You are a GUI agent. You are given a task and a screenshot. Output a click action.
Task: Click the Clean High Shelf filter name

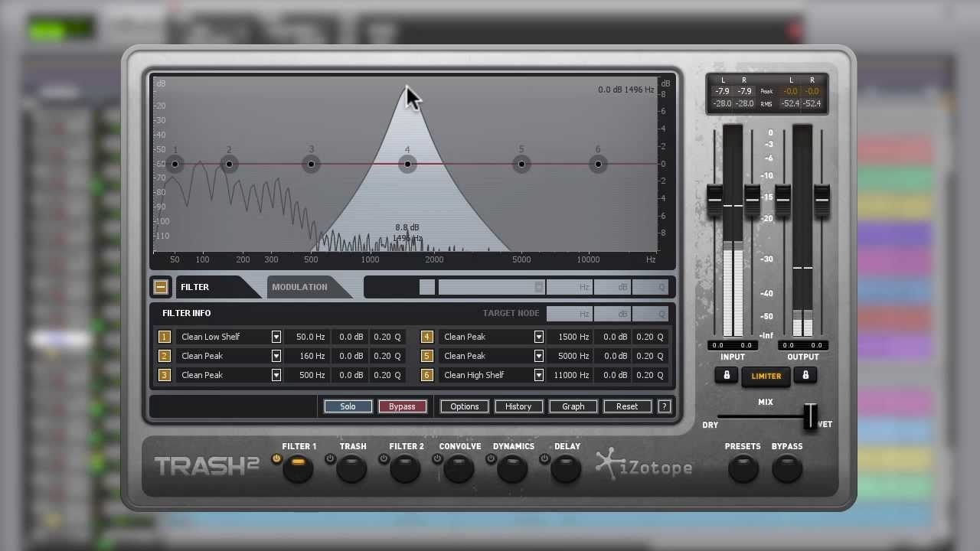[474, 375]
